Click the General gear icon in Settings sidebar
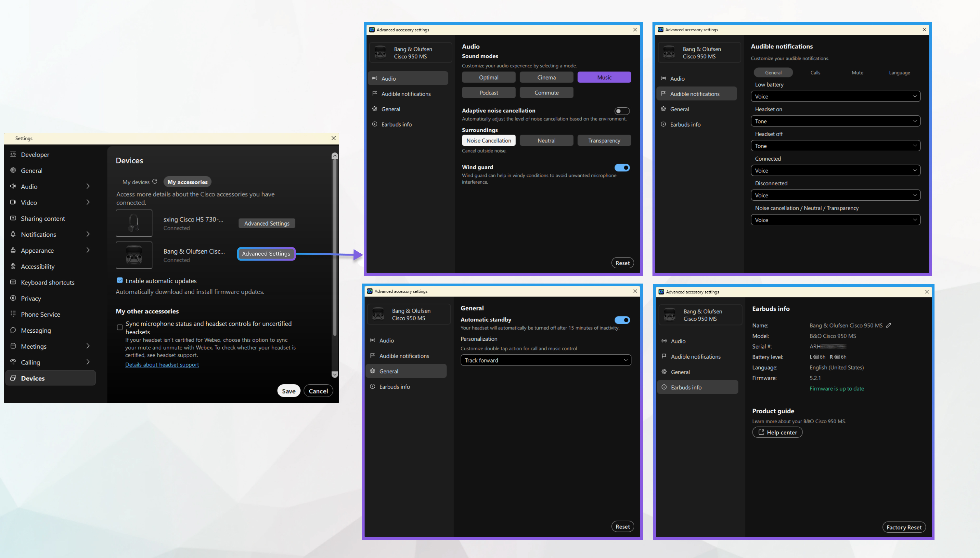Image resolution: width=980 pixels, height=558 pixels. click(x=13, y=170)
